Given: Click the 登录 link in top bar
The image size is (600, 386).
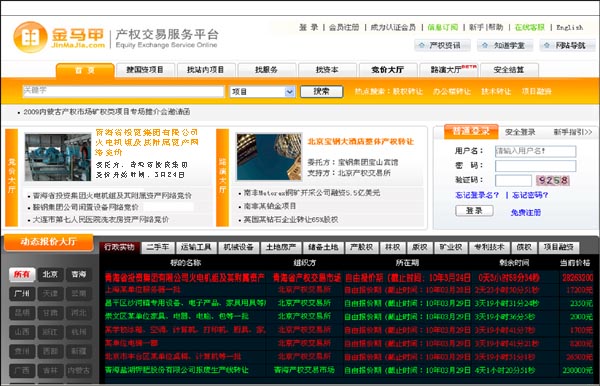Looking at the screenshot, I should pos(308,27).
